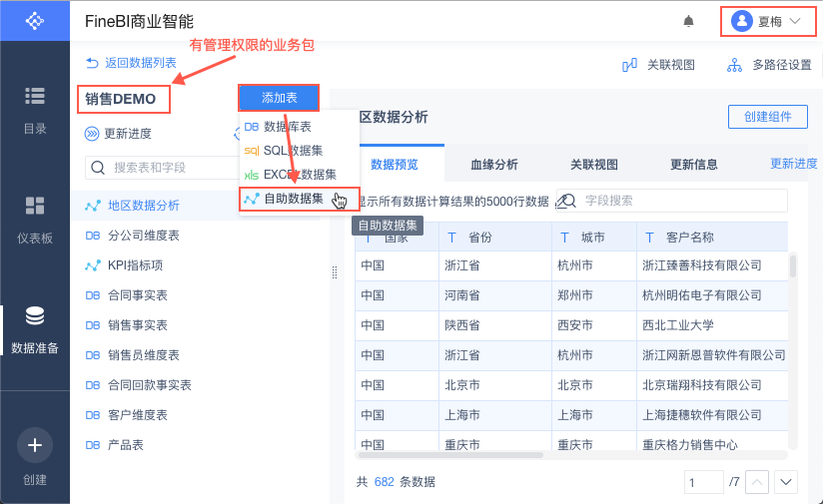Click the table's vertical scrollbar
The height and width of the screenshot is (504, 823).
(793, 265)
